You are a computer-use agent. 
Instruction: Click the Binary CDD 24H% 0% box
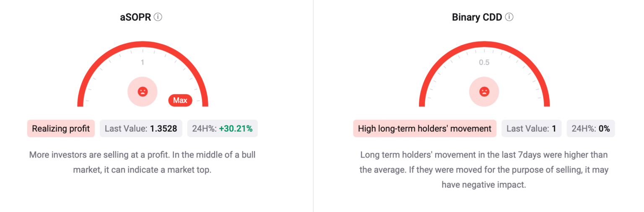click(x=590, y=129)
